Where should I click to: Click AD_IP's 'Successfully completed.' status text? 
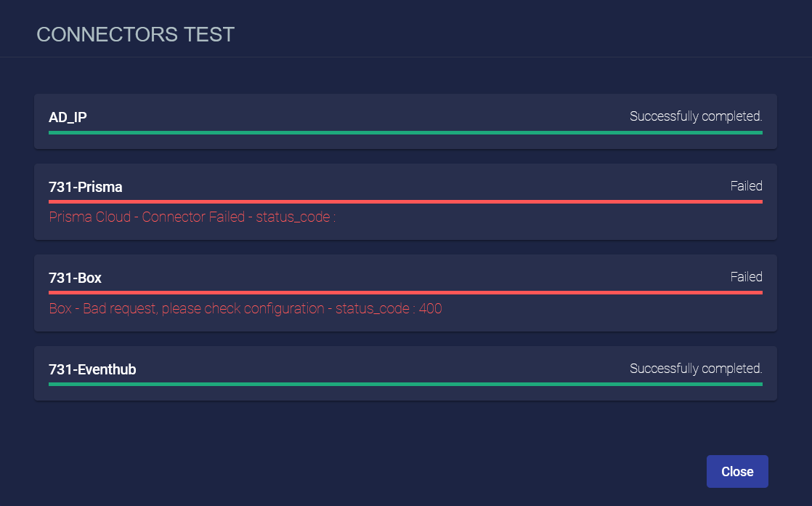pyautogui.click(x=695, y=116)
